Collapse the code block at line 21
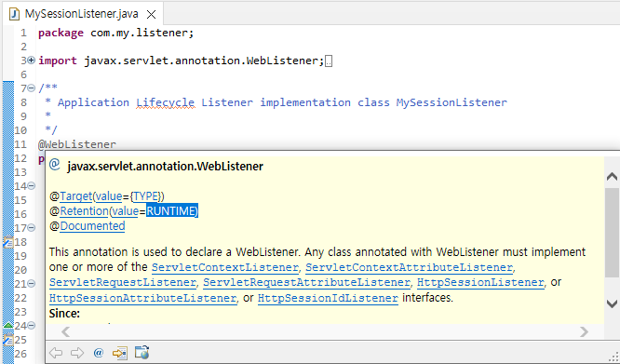The width and height of the screenshot is (620, 364). 32,284
